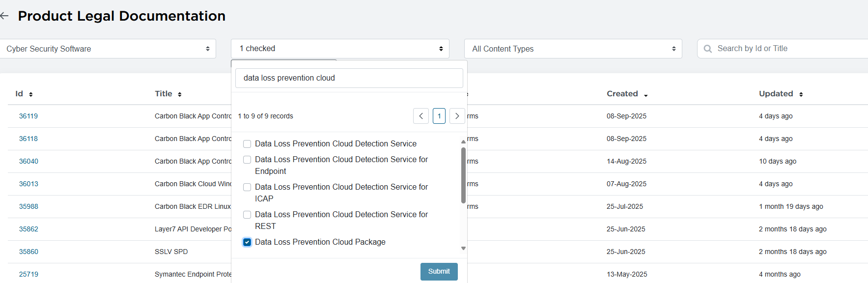Click the search magnifier icon
868x283 pixels.
click(707, 49)
